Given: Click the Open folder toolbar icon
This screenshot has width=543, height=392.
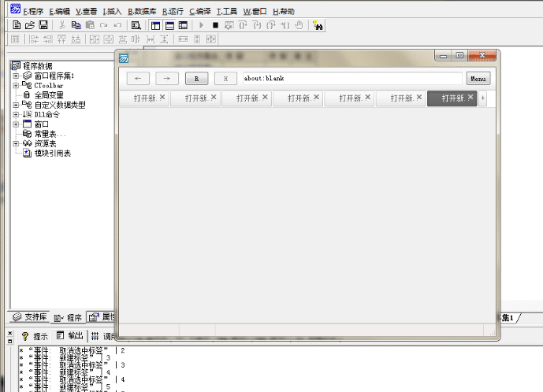Looking at the screenshot, I should (x=30, y=25).
